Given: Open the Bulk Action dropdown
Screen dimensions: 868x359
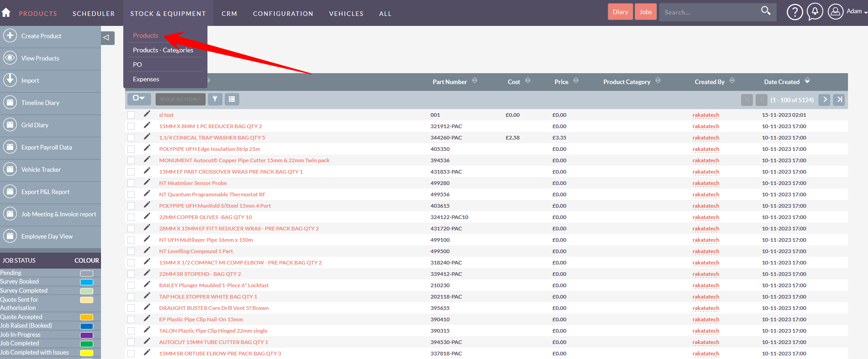Looking at the screenshot, I should coord(180,99).
